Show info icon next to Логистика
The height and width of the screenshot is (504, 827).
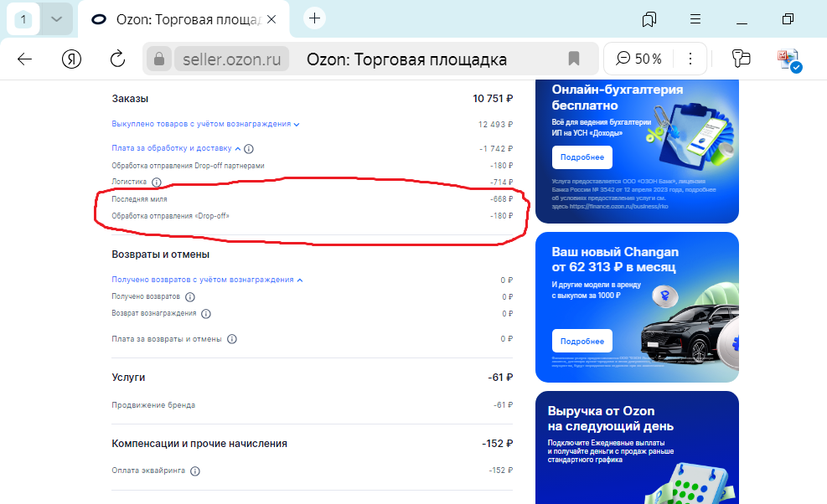tap(156, 183)
